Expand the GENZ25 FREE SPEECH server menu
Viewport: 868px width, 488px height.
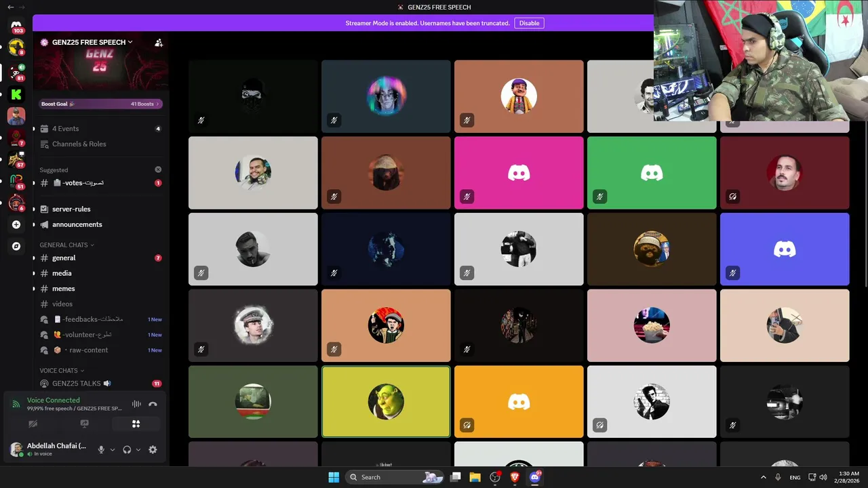click(92, 42)
